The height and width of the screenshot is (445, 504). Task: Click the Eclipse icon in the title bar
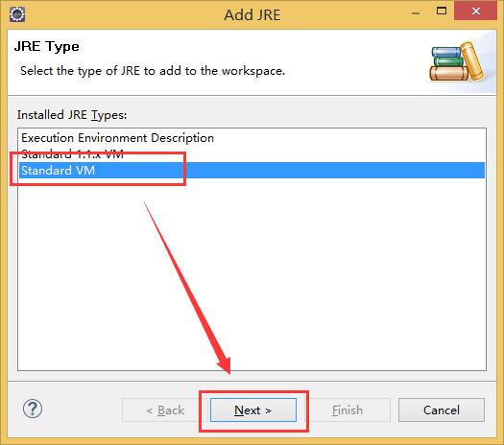click(x=17, y=14)
